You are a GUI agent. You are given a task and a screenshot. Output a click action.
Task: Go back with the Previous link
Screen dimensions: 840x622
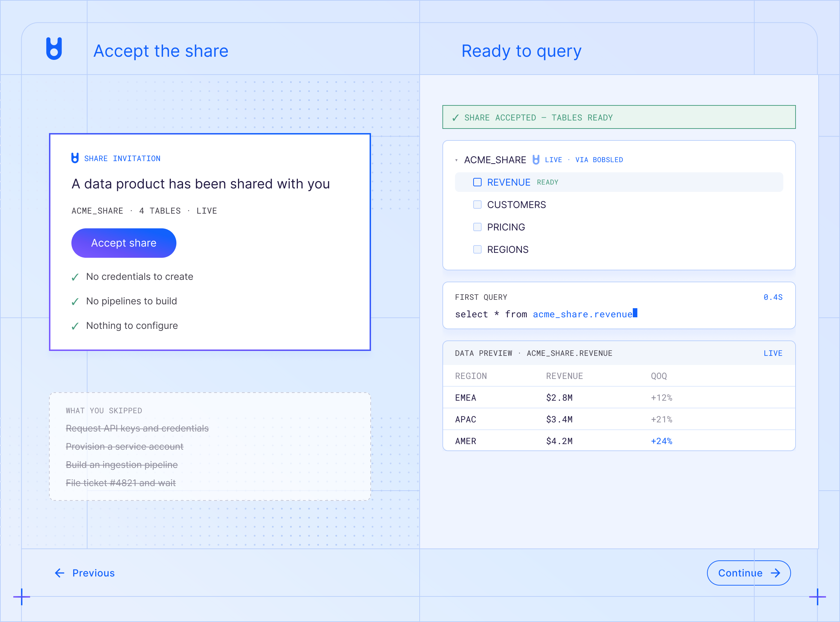(85, 573)
